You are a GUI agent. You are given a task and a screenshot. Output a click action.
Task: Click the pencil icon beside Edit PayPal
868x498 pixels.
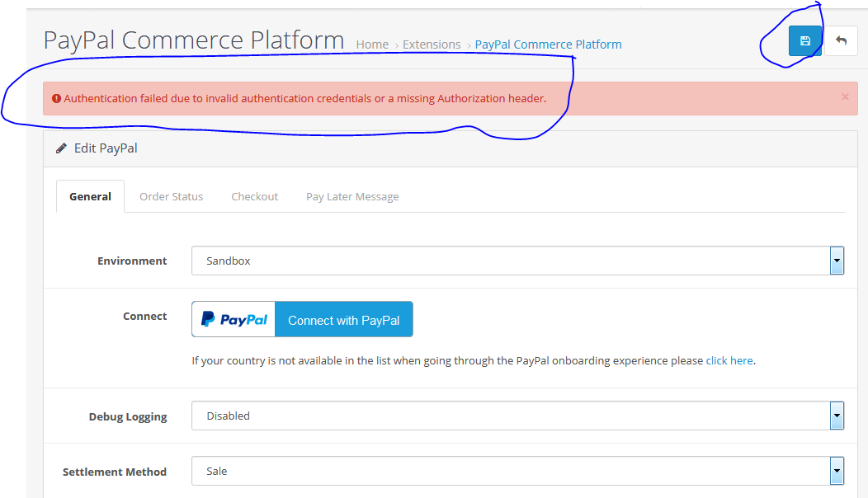[61, 148]
